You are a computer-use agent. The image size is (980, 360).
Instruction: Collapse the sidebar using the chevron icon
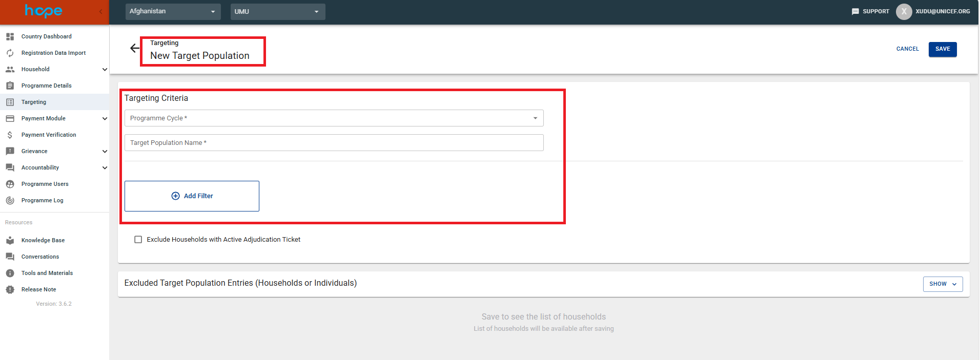pyautogui.click(x=100, y=11)
